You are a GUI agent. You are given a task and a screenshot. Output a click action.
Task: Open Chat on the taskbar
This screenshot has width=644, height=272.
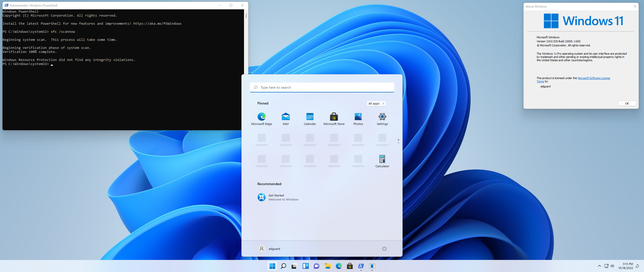pyautogui.click(x=316, y=266)
